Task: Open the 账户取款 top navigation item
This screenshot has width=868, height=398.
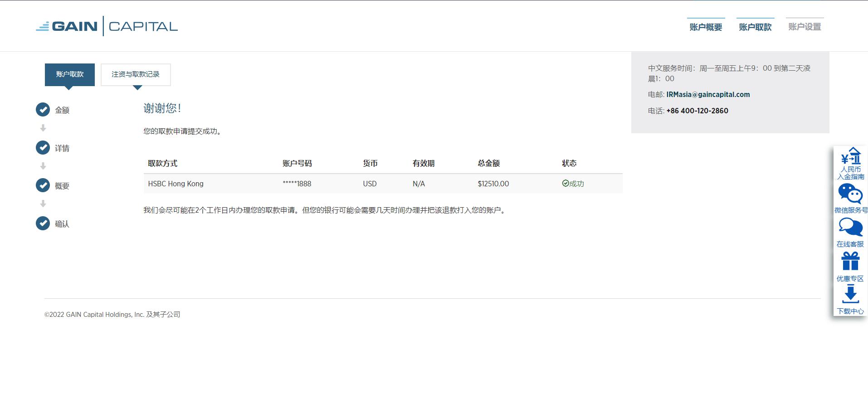Action: pyautogui.click(x=755, y=27)
